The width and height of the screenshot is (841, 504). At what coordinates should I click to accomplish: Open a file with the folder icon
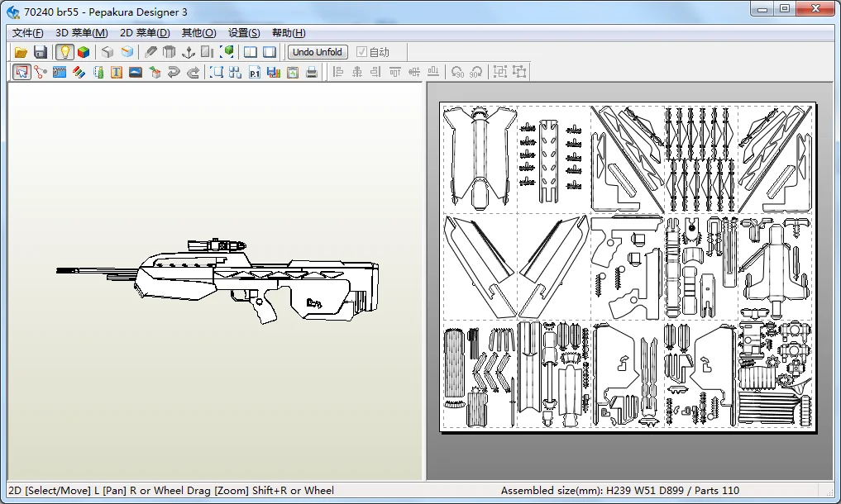click(x=21, y=52)
